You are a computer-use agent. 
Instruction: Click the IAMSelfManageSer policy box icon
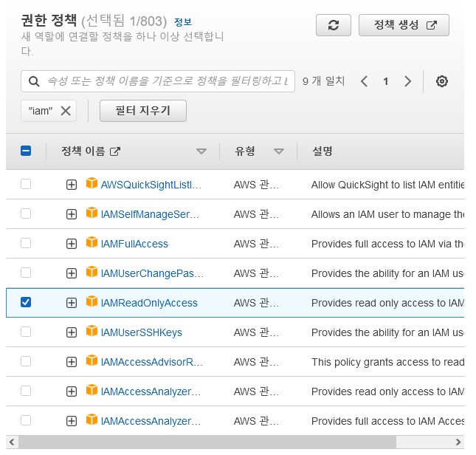(x=92, y=213)
